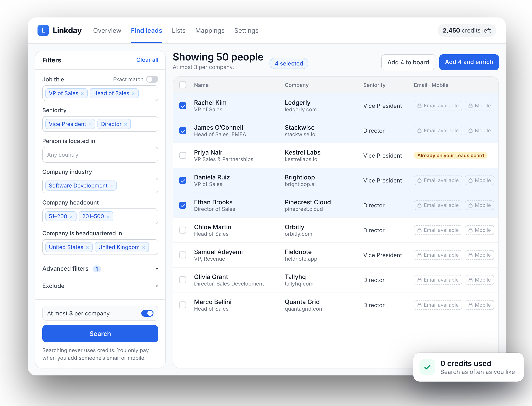Uncheck Ethan Brooks' checkbox
Screen dimensions: 532x406
tap(183, 205)
